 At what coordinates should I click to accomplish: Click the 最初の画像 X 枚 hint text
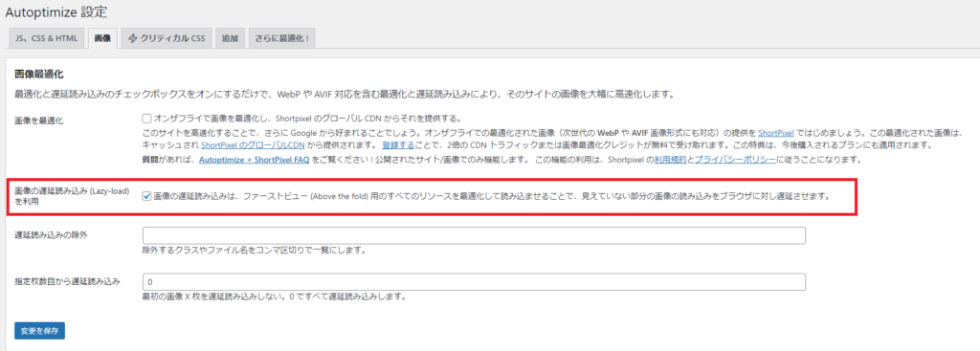click(x=275, y=296)
